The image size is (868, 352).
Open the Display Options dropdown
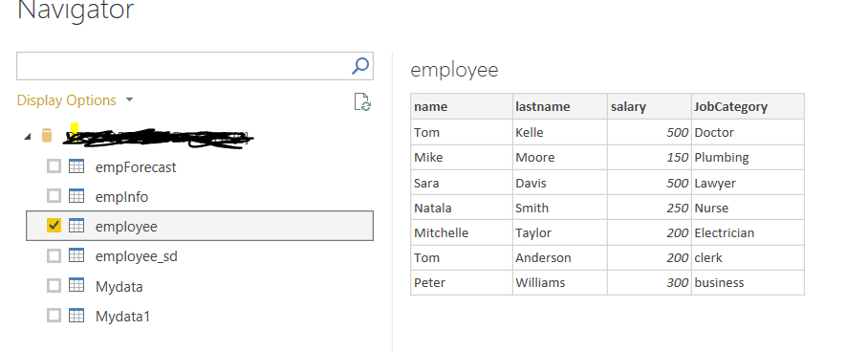click(75, 100)
